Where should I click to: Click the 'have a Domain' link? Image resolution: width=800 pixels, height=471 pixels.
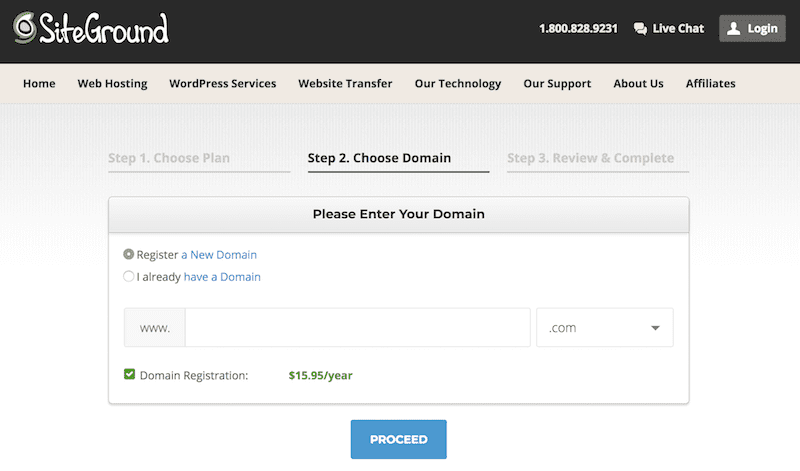222,277
